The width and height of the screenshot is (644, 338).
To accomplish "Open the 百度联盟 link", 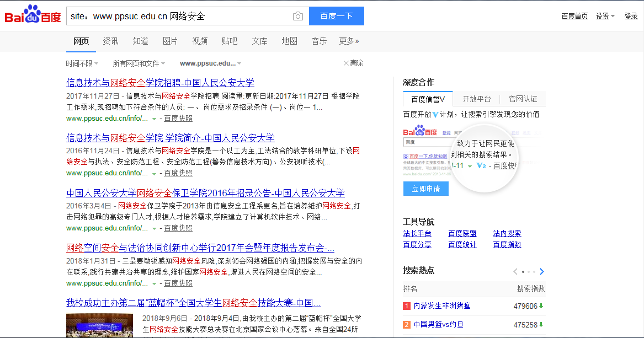I will point(462,233).
